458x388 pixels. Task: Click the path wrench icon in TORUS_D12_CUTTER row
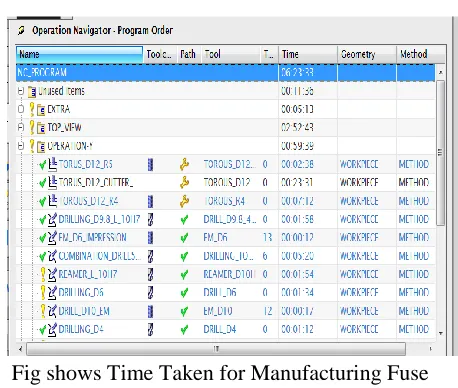(x=184, y=182)
